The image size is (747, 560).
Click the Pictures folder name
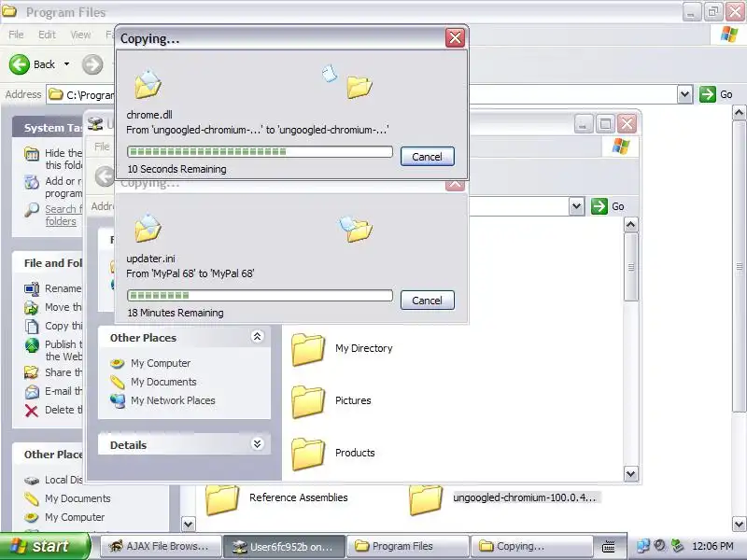coord(353,400)
